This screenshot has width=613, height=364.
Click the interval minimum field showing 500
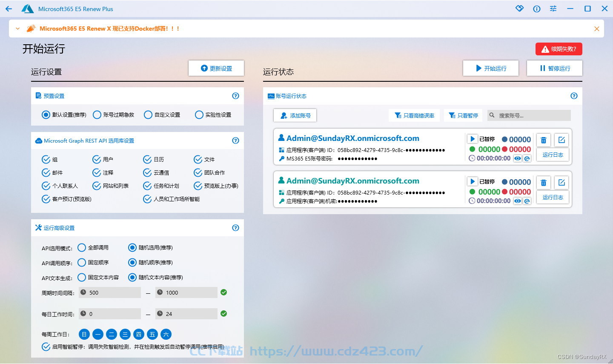110,292
